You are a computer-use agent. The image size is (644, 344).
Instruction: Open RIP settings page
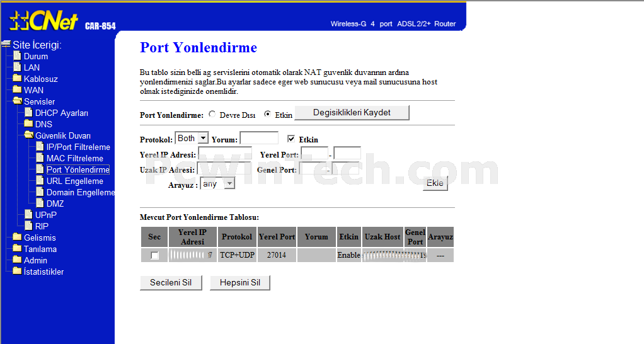[x=42, y=227]
